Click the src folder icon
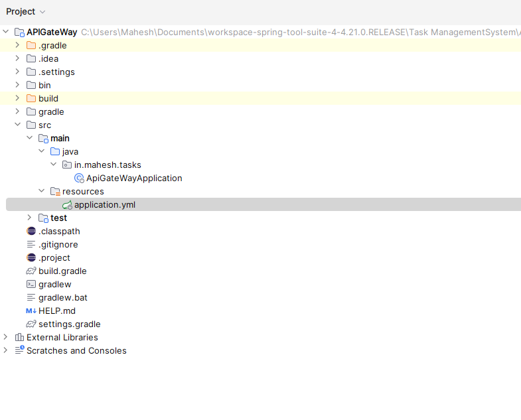Screen dimensions: 521x420 [31, 125]
